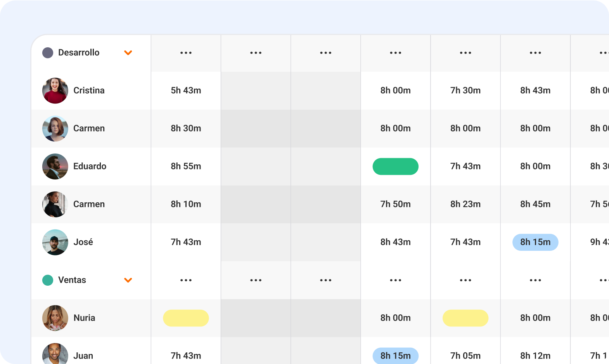The image size is (609, 364).
Task: Open Juan's blue 8h 15m badge
Action: point(395,355)
